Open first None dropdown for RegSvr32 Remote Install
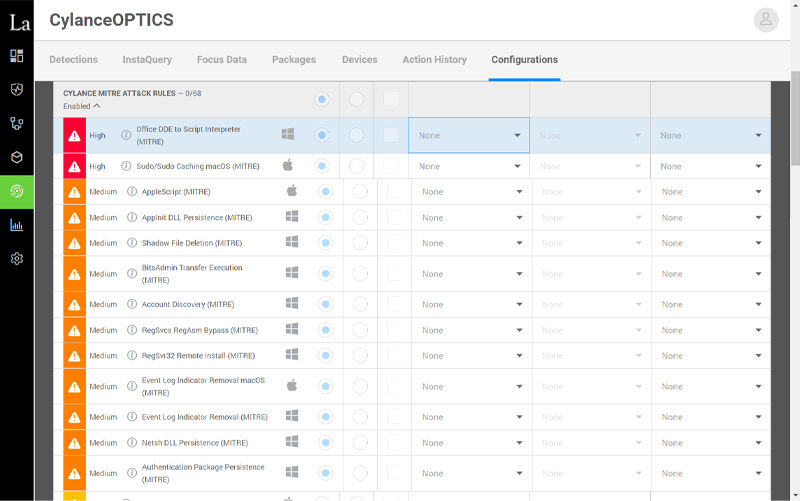Image resolution: width=800 pixels, height=501 pixels. point(471,356)
